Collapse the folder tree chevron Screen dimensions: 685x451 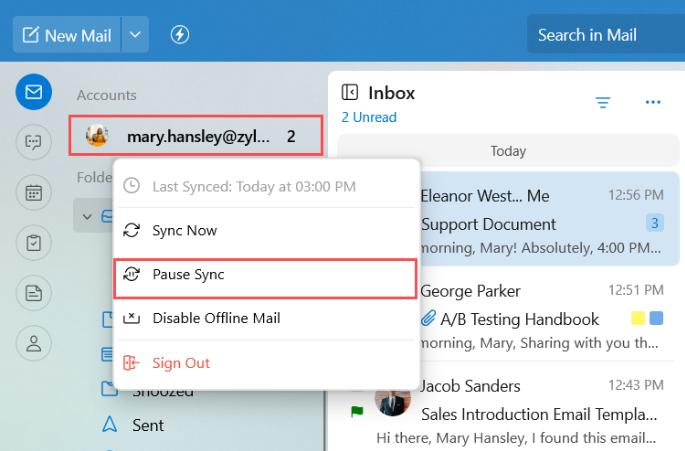click(87, 216)
